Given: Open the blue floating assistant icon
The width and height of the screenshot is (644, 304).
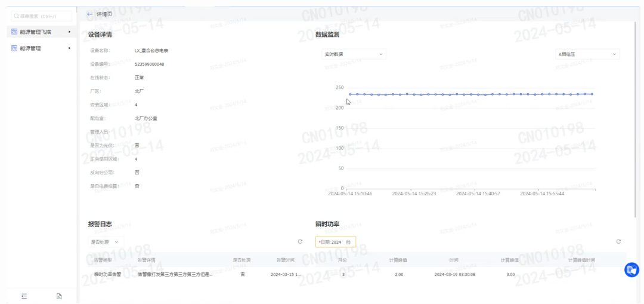Looking at the screenshot, I should tap(631, 270).
